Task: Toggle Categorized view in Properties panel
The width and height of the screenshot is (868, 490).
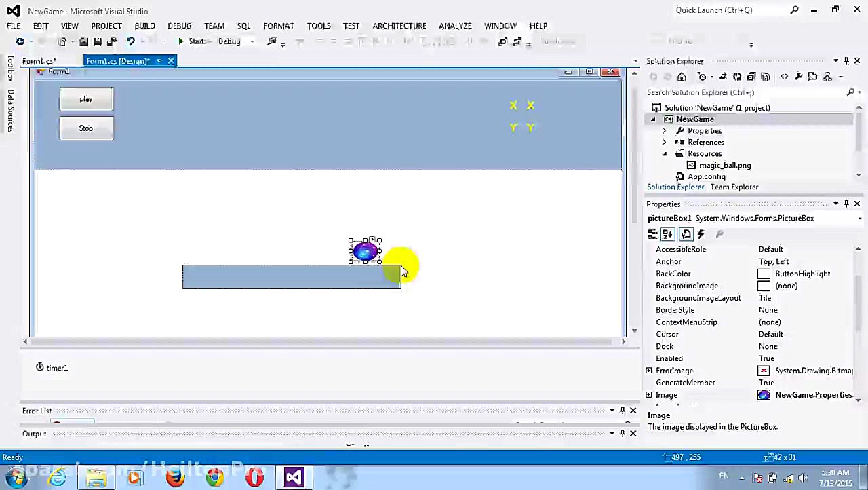Action: 652,234
